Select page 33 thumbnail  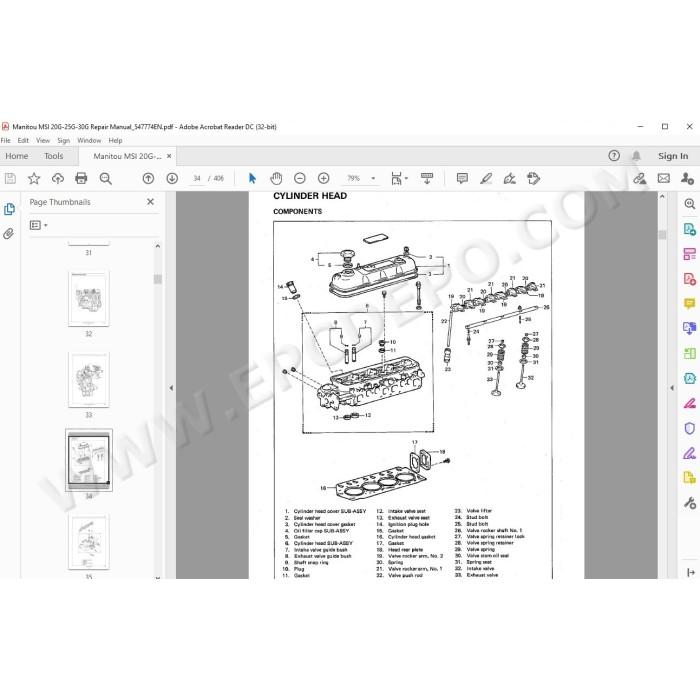tap(88, 379)
